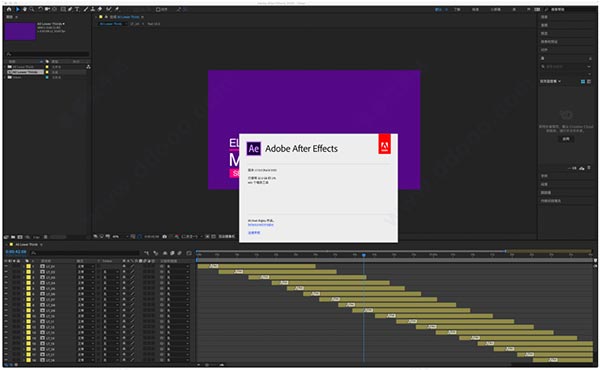Click the project flowchart icon
The height and width of the screenshot is (370, 600).
coord(88,67)
